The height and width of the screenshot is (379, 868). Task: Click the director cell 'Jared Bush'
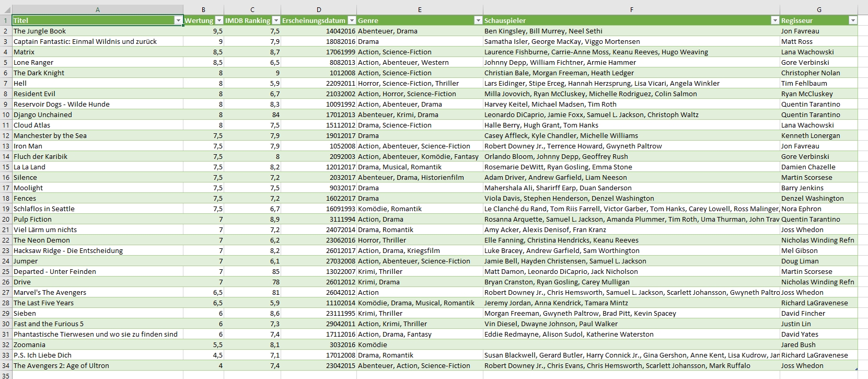pos(819,344)
